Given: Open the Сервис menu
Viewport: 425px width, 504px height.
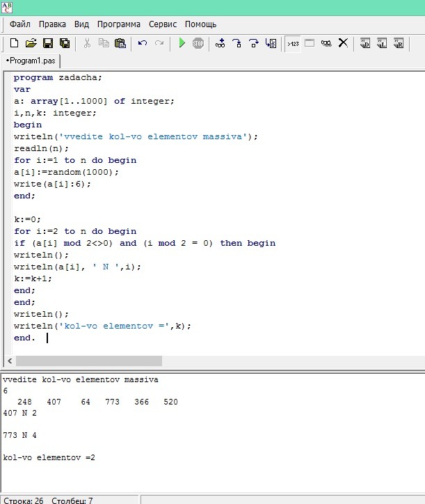Looking at the screenshot, I should 166,24.
